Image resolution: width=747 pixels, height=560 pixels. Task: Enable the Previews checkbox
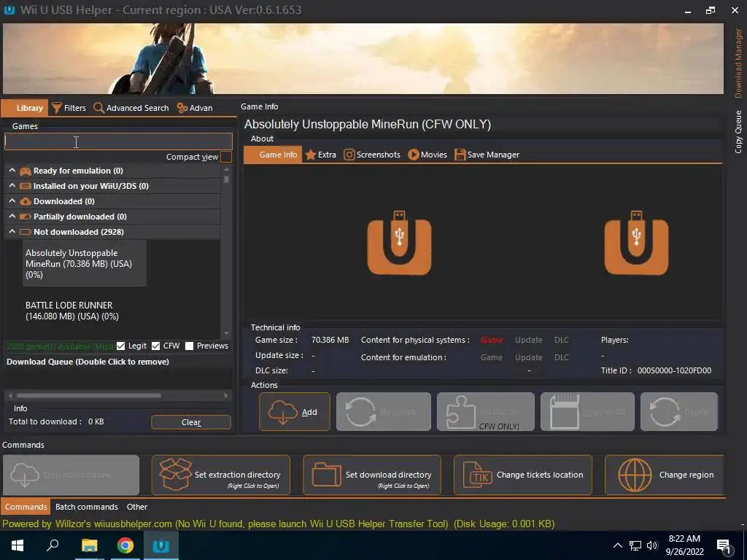pyautogui.click(x=189, y=346)
